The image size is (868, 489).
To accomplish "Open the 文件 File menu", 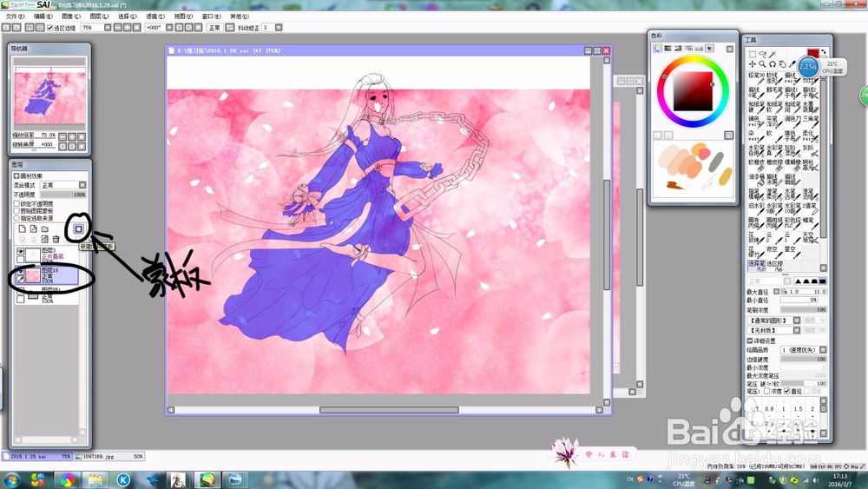I will click(x=15, y=17).
